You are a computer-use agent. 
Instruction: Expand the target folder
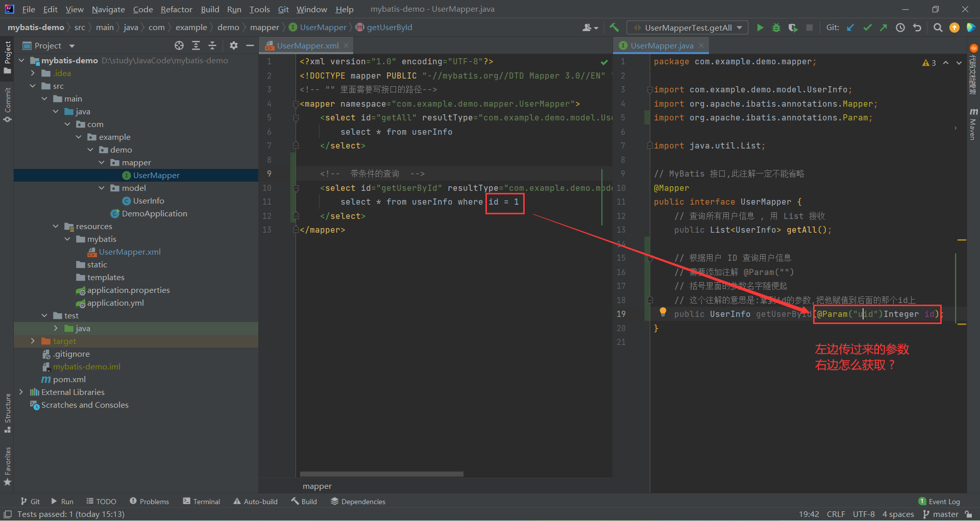[x=33, y=341]
